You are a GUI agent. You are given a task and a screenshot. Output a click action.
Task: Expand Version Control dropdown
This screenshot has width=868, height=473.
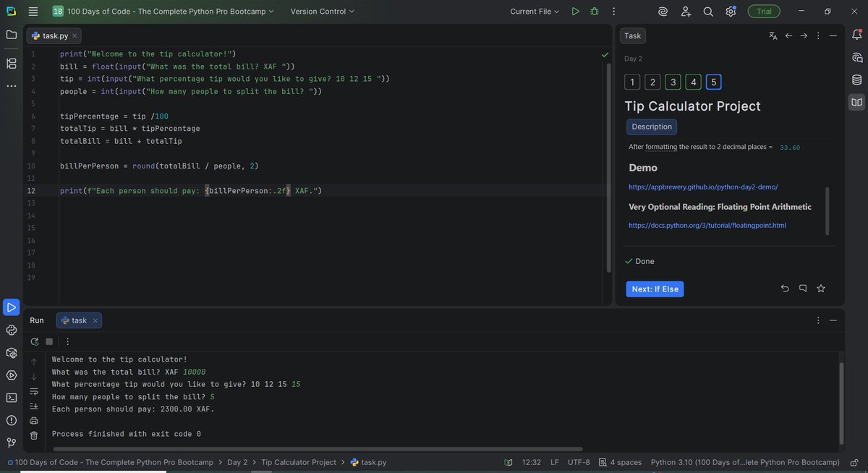coord(323,12)
